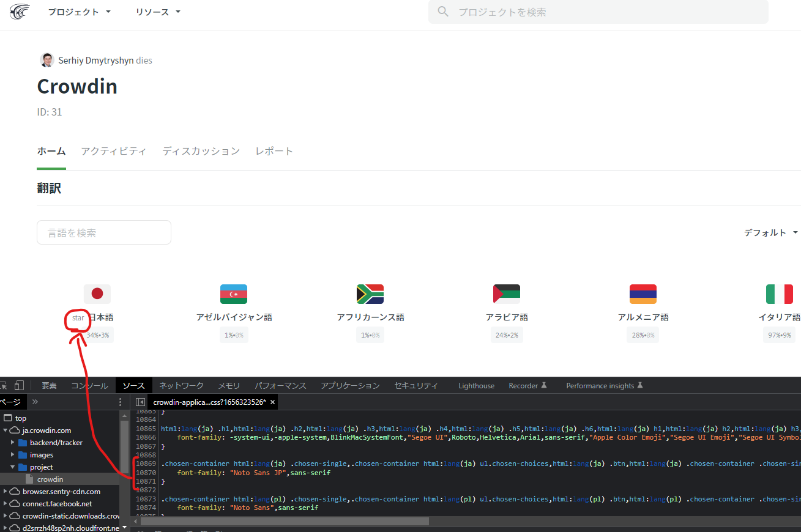Screen dimensions: 801x532
Task: Open the Lighthouse tab
Action: [x=476, y=385]
